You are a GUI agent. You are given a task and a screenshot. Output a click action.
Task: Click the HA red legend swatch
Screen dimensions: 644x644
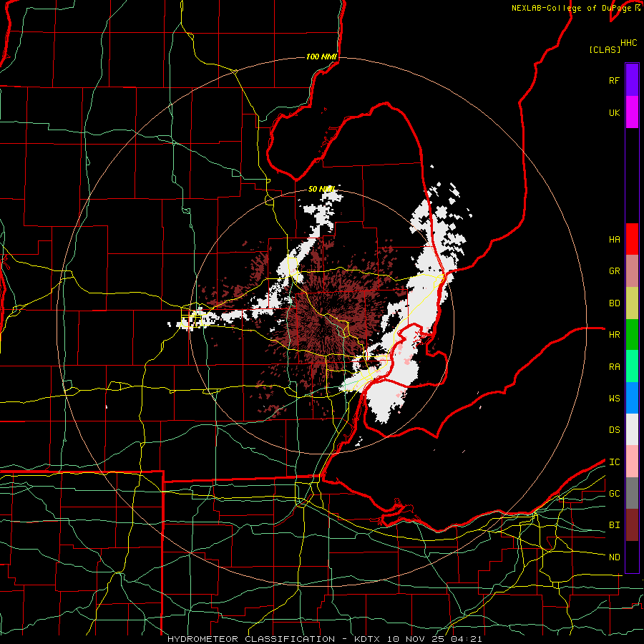click(x=632, y=239)
